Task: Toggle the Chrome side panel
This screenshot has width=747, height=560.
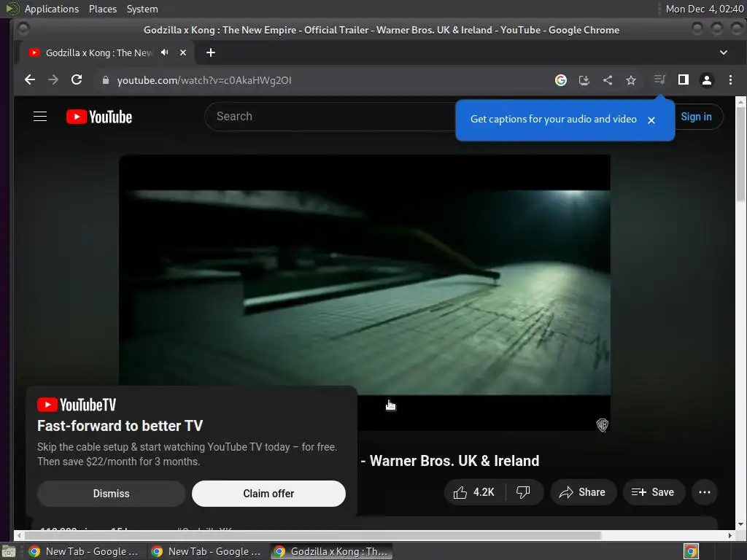Action: coord(683,80)
